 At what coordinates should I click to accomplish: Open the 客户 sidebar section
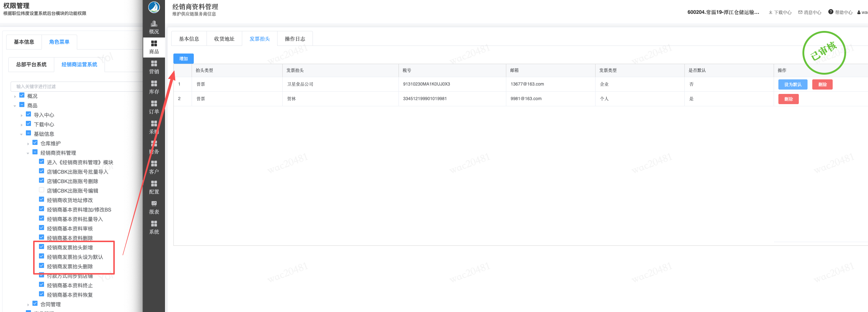(154, 167)
